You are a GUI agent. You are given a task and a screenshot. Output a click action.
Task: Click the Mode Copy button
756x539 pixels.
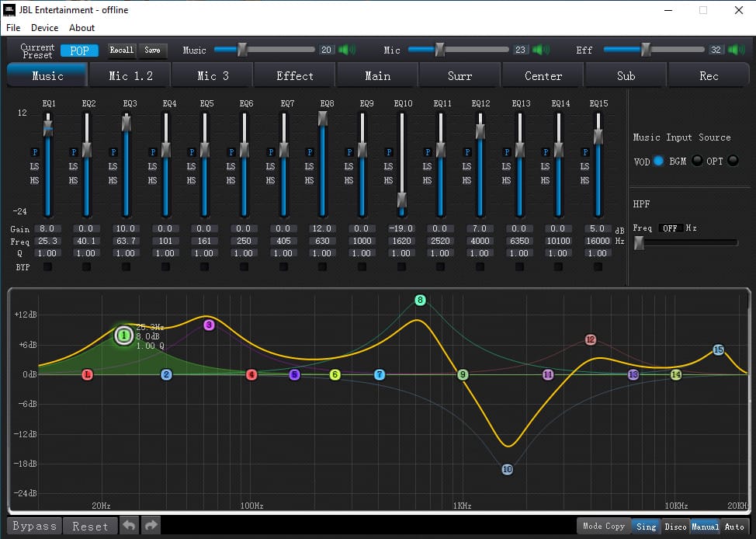click(x=604, y=526)
